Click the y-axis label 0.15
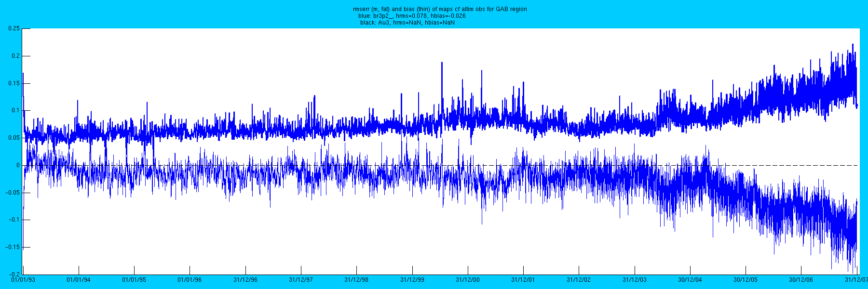868x289 pixels. (14, 83)
